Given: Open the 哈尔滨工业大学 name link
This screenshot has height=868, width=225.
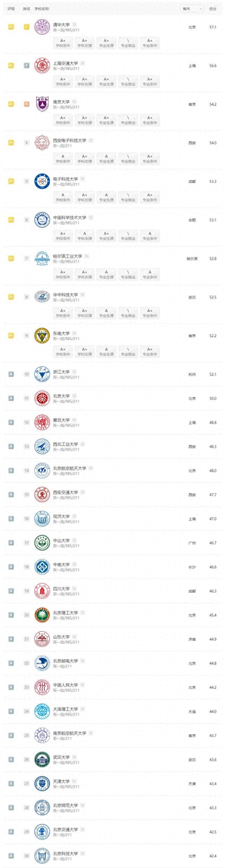Looking at the screenshot, I should pos(67,256).
